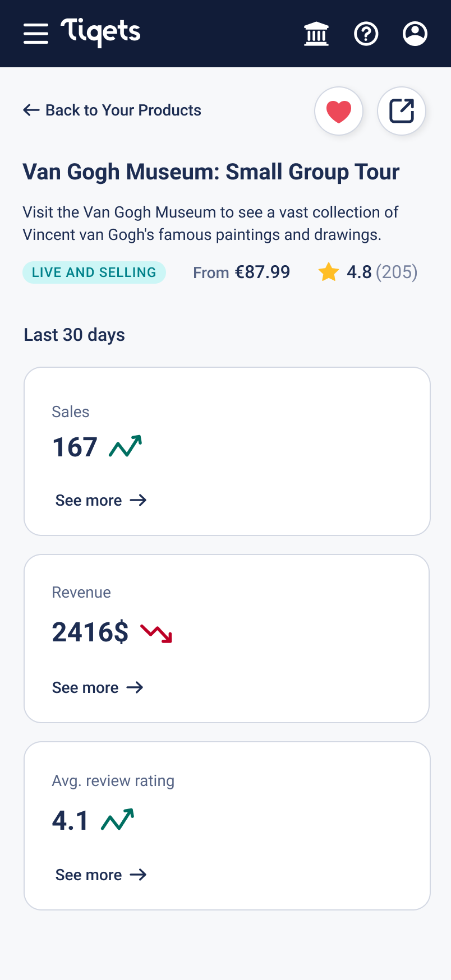See more under Avg. review rating
The image size is (451, 980).
(x=101, y=875)
